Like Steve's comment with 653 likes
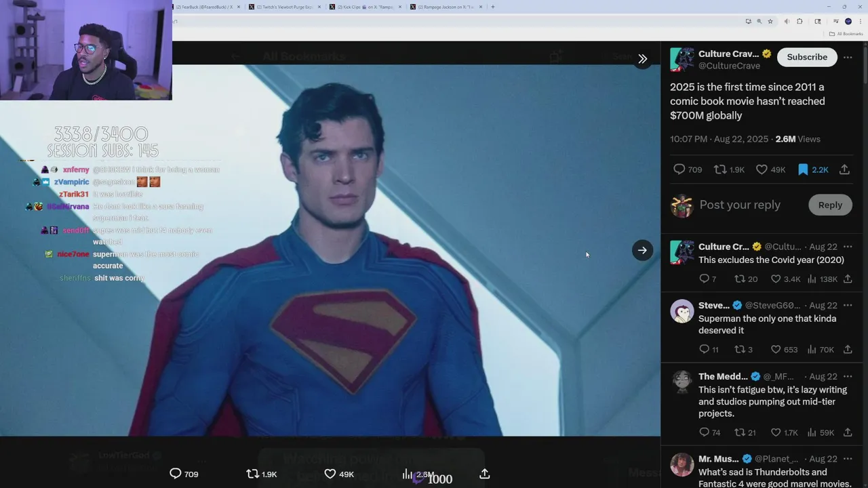Screen dimensions: 868x488 784,349
